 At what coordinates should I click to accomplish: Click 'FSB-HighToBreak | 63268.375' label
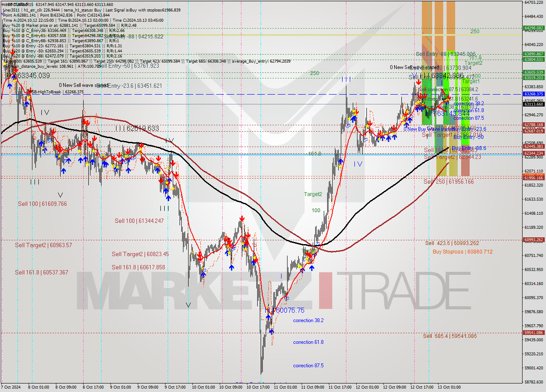[55, 92]
